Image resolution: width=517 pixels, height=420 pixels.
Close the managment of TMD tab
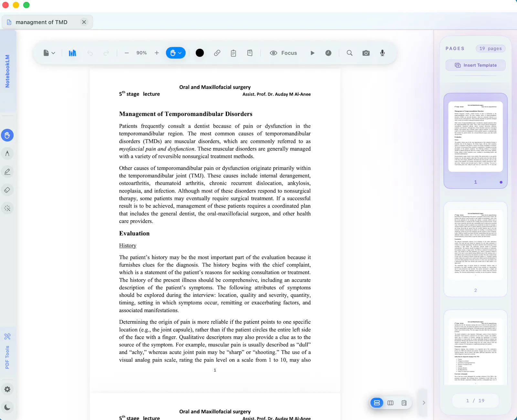[84, 22]
